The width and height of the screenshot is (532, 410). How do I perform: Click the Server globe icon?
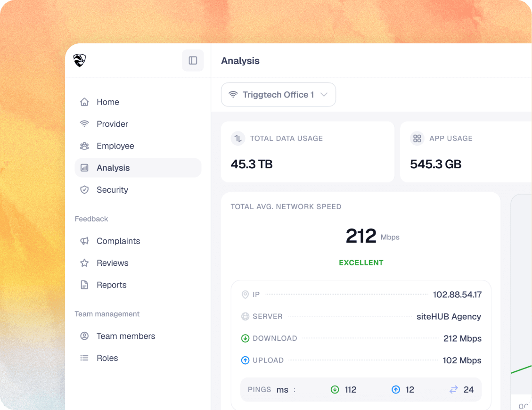(x=246, y=316)
